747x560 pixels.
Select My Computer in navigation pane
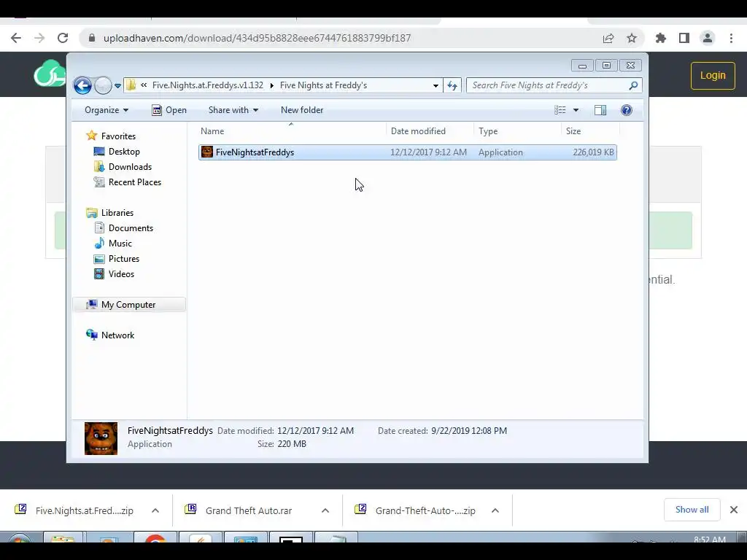(128, 305)
